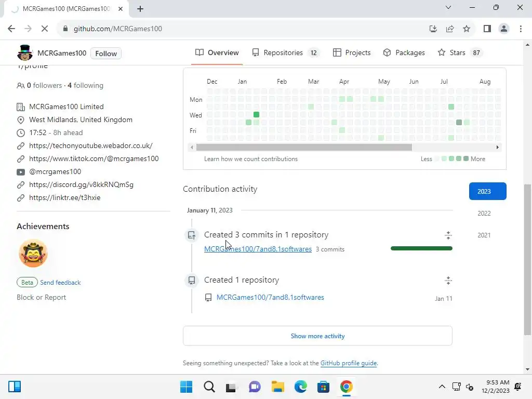Click the MCRGames100 profile avatar
532x399 pixels.
[x=25, y=52]
